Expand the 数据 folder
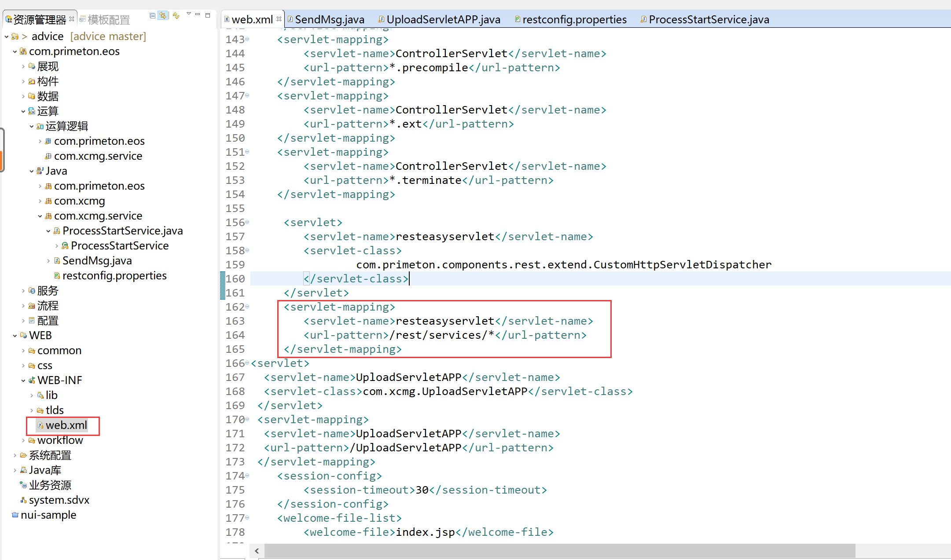 (x=23, y=96)
